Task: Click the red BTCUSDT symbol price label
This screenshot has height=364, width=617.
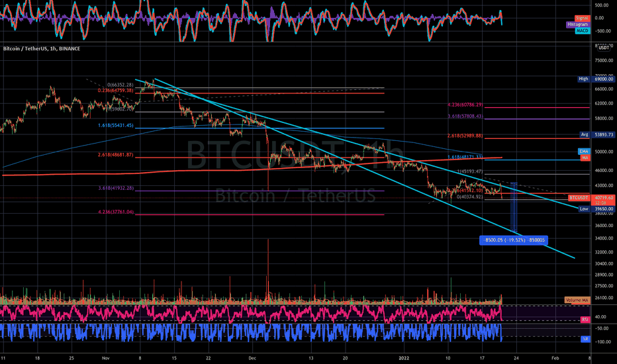Action: (579, 198)
